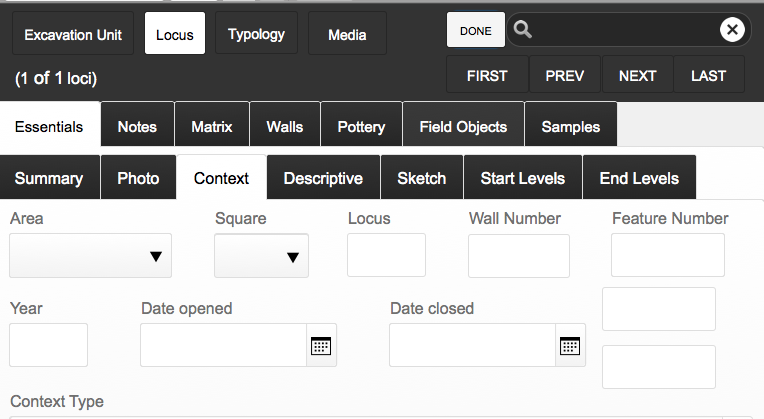
Task: Expand the Area dropdown
Action: tap(90, 256)
